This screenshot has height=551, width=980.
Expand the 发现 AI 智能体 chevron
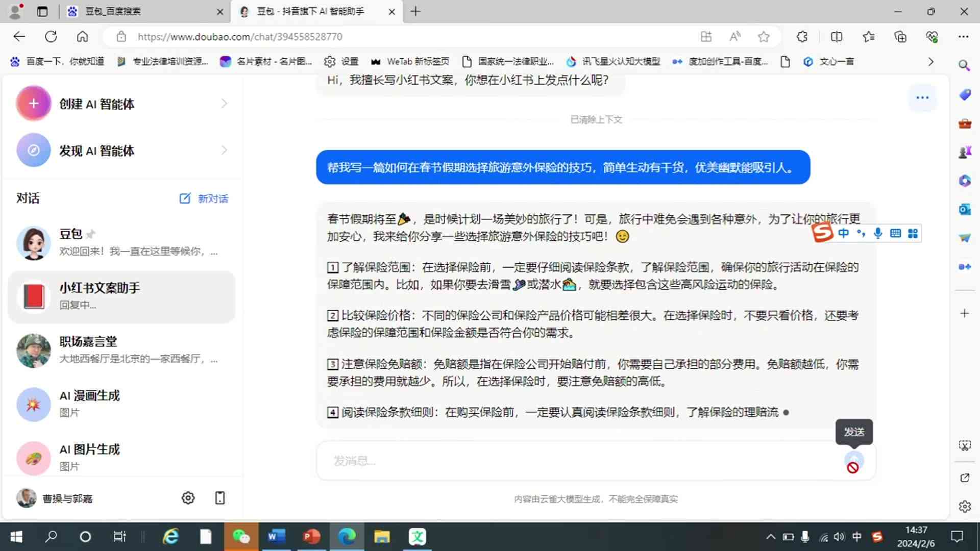[224, 151]
